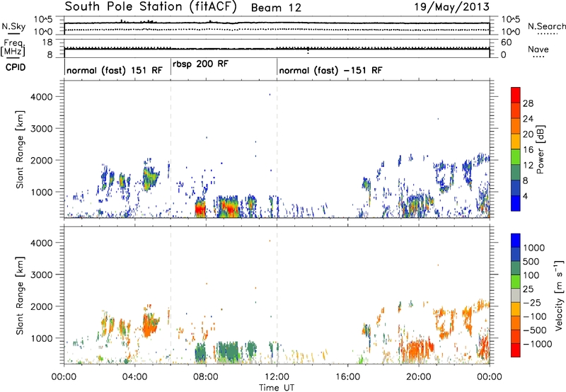This screenshot has height=392, width=566.
Task: Click the 'Power [dB]' color bar title
Action: [x=540, y=149]
